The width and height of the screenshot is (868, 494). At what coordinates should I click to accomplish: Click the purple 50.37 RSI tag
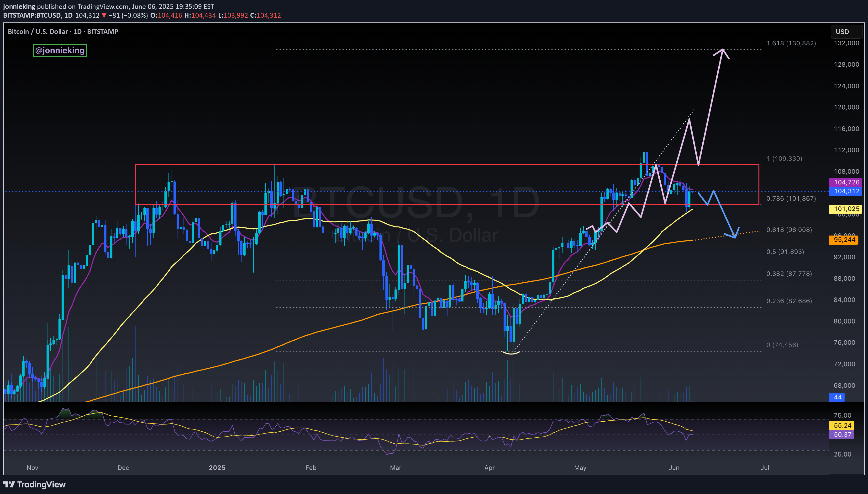click(x=842, y=434)
